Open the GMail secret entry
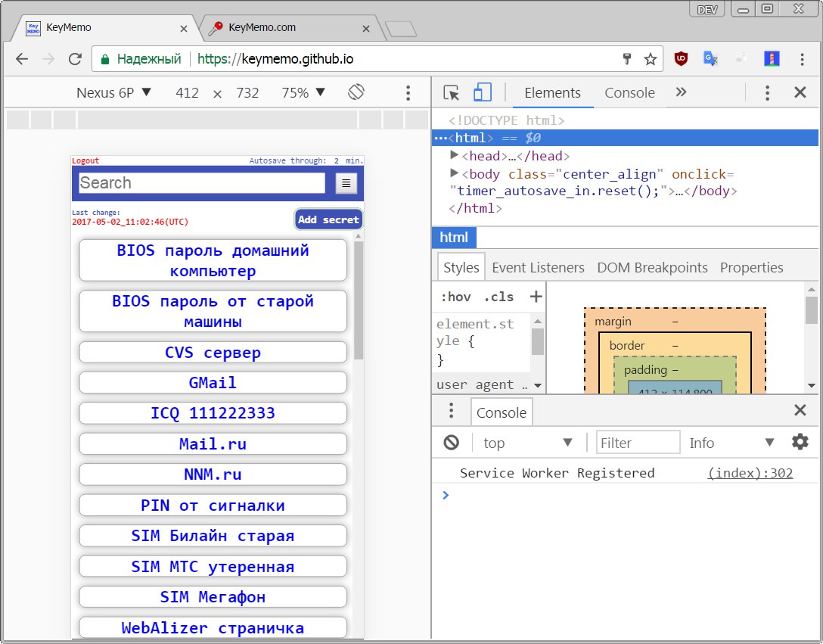823x644 pixels. coord(213,382)
